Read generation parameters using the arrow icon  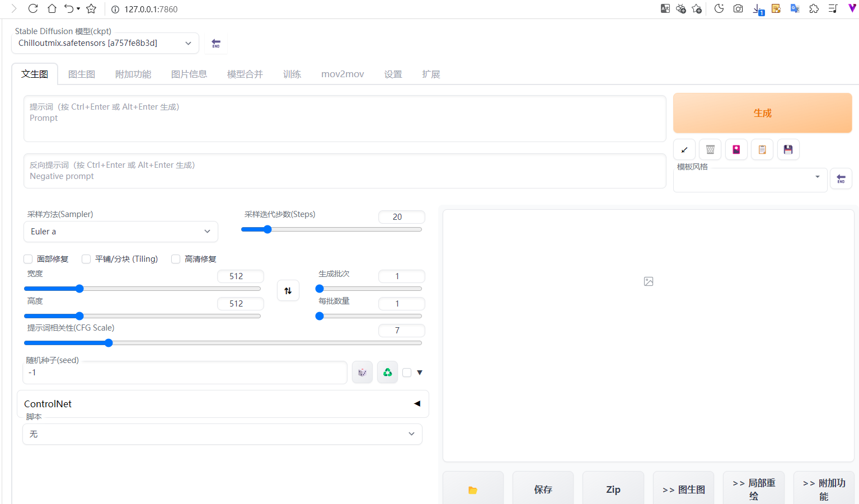pos(684,149)
